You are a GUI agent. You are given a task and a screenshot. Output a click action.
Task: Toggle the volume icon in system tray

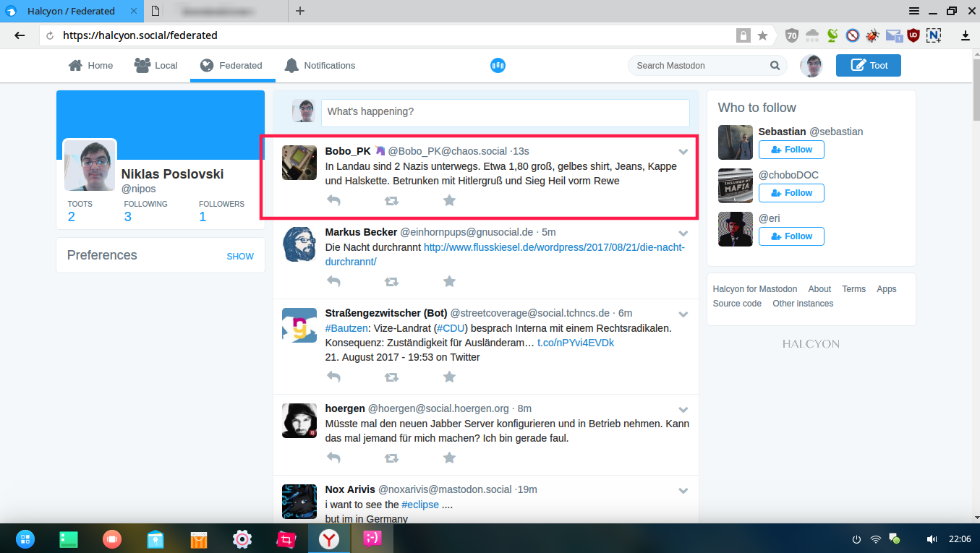point(932,539)
